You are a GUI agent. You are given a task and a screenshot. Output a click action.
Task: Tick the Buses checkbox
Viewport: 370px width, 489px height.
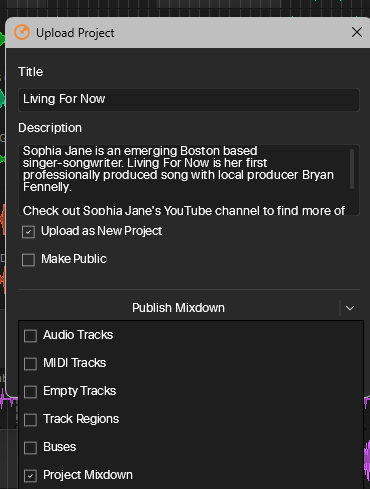click(x=30, y=448)
